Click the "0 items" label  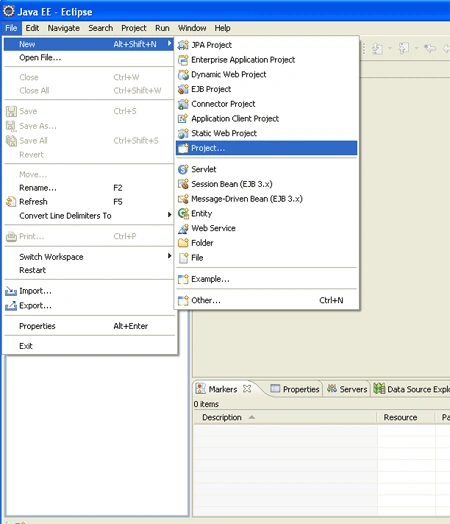[206, 404]
